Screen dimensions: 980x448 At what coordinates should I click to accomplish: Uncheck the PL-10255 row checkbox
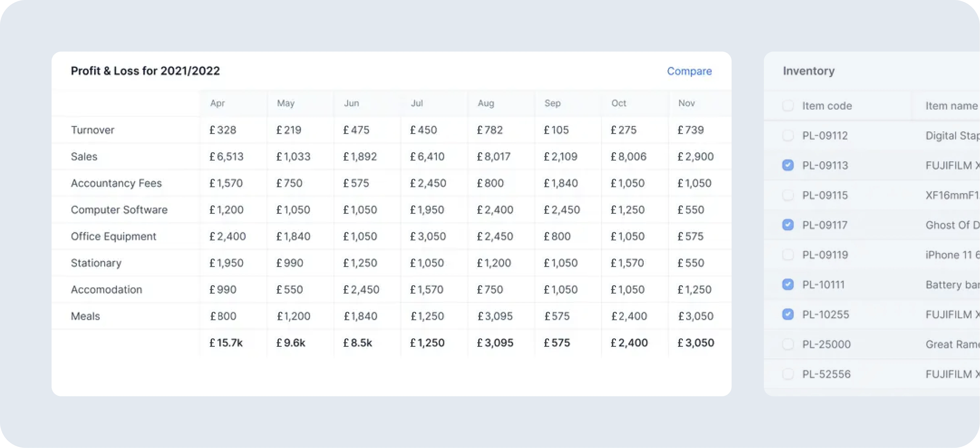point(788,314)
